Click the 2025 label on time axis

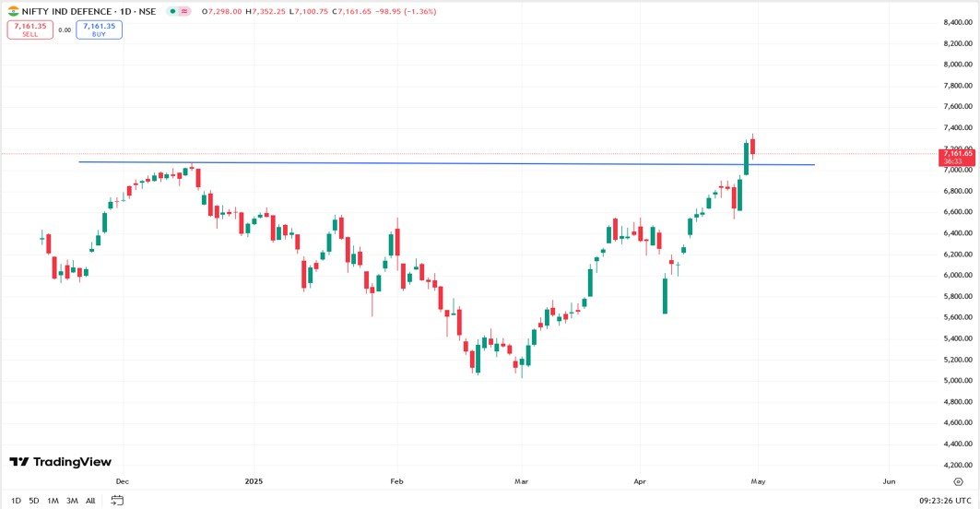tap(254, 481)
